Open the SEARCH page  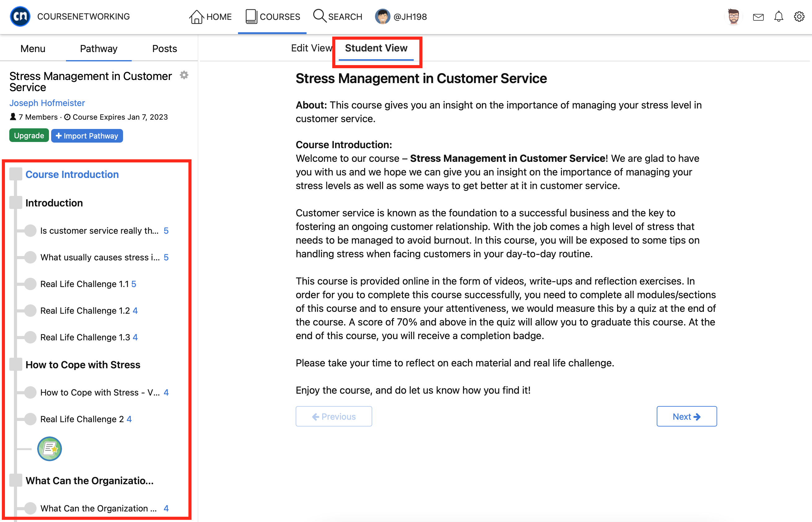[338, 17]
